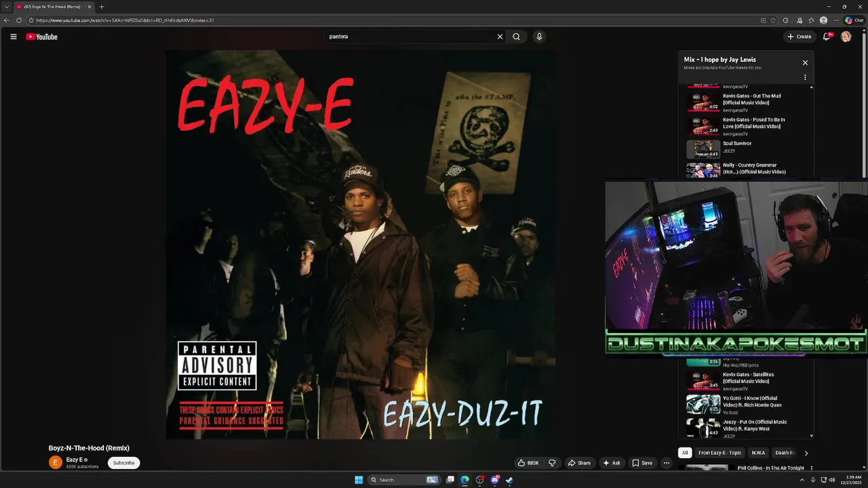
Task: Close the Boyz-N-The-Hood browser tab
Action: [x=89, y=7]
